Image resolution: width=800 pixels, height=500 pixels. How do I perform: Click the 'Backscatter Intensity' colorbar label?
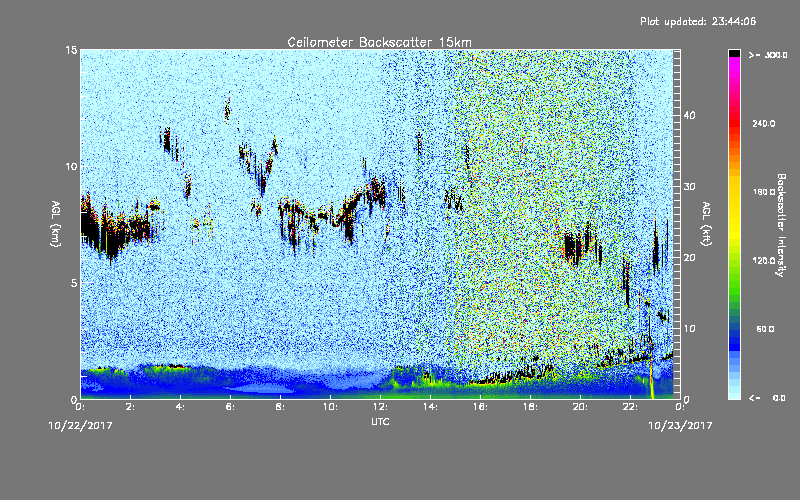point(781,225)
